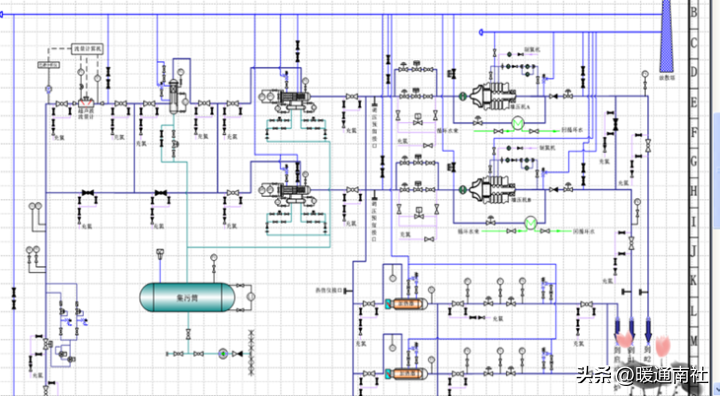Click the start node of top blue header line
The height and width of the screenshot is (396, 720).
pos(1,15)
